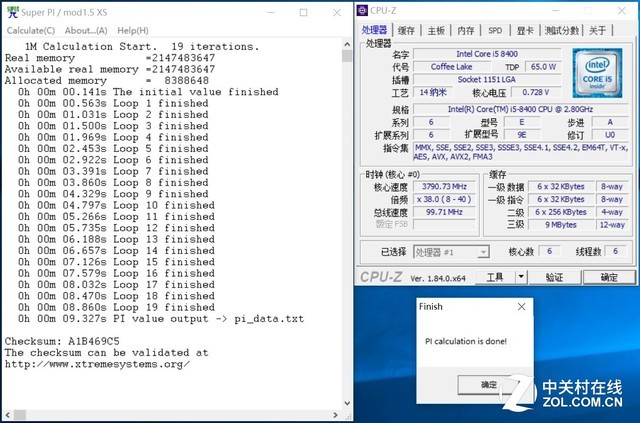Close the CPU-Z window

click(x=622, y=11)
